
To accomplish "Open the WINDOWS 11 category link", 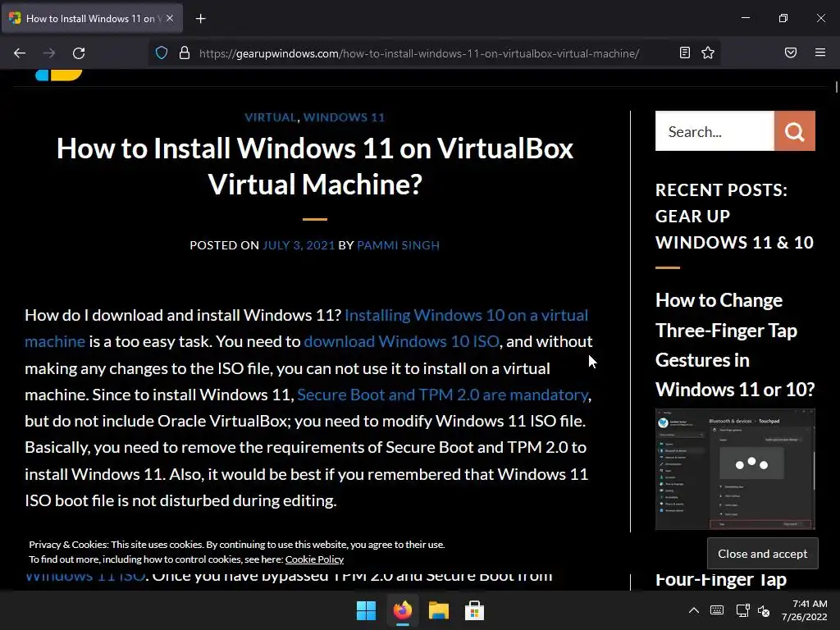I will pos(344,117).
